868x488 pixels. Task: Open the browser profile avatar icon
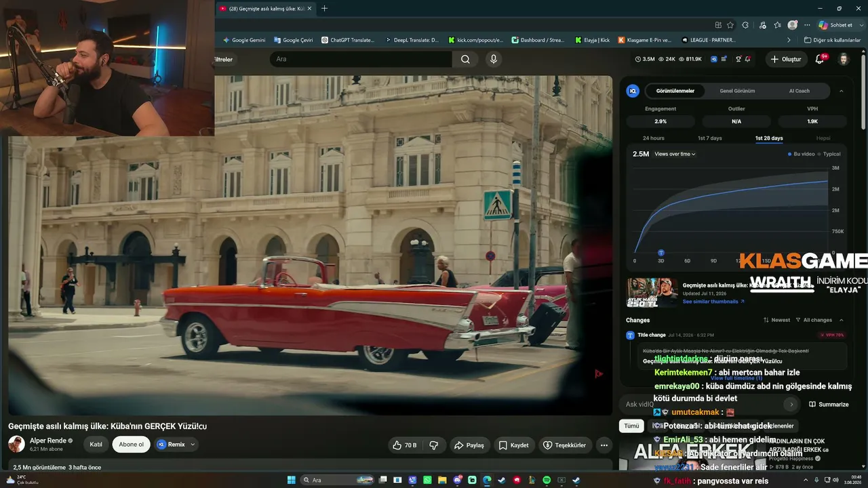tap(793, 25)
